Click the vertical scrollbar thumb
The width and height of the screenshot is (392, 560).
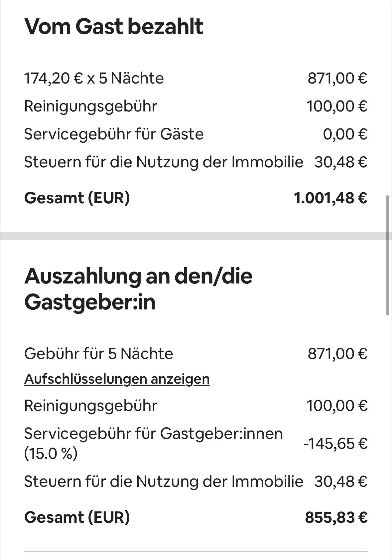pyautogui.click(x=388, y=255)
